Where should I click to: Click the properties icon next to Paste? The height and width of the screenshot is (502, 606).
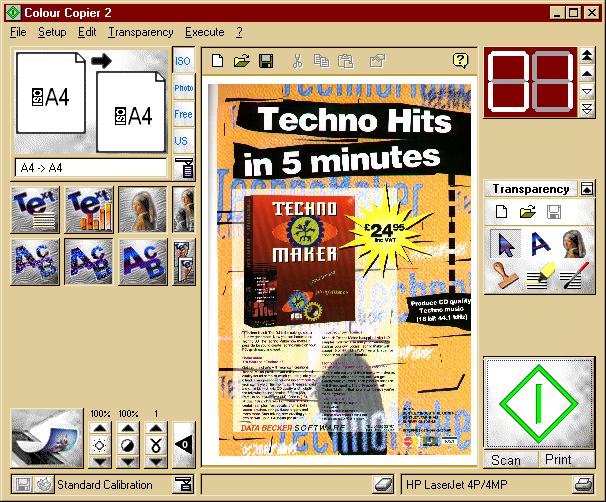377,61
